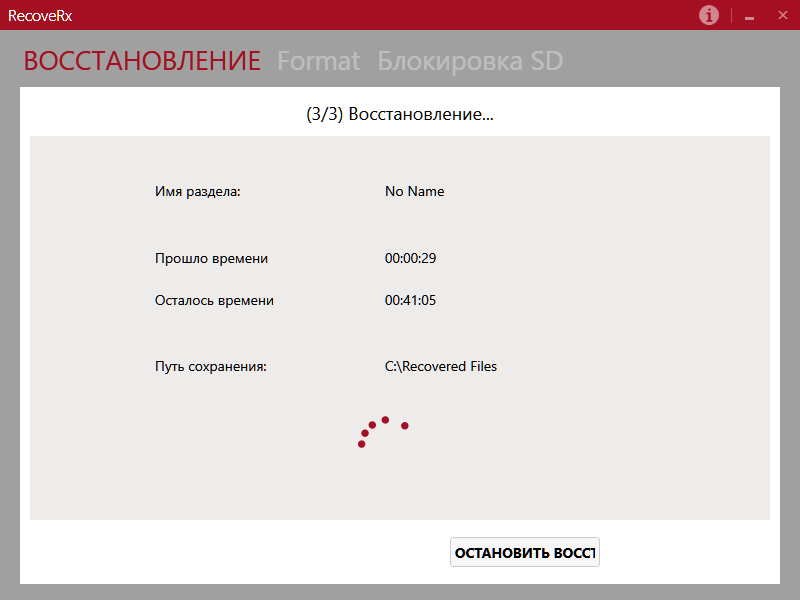Select remaining time value 00:41:05

[410, 300]
